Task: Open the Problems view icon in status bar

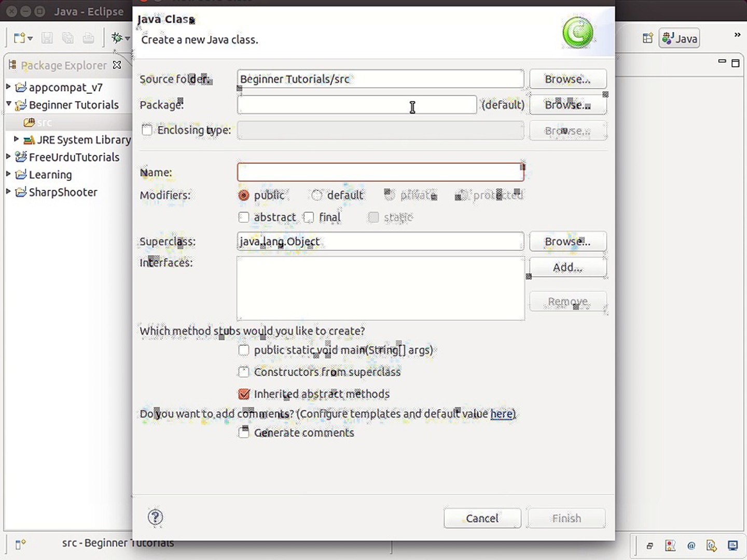Action: coord(670,545)
